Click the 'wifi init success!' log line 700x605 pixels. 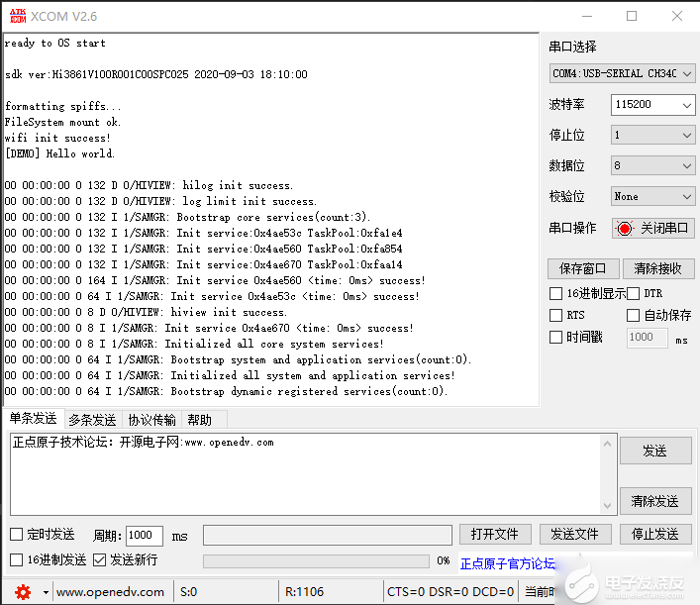coord(57,138)
